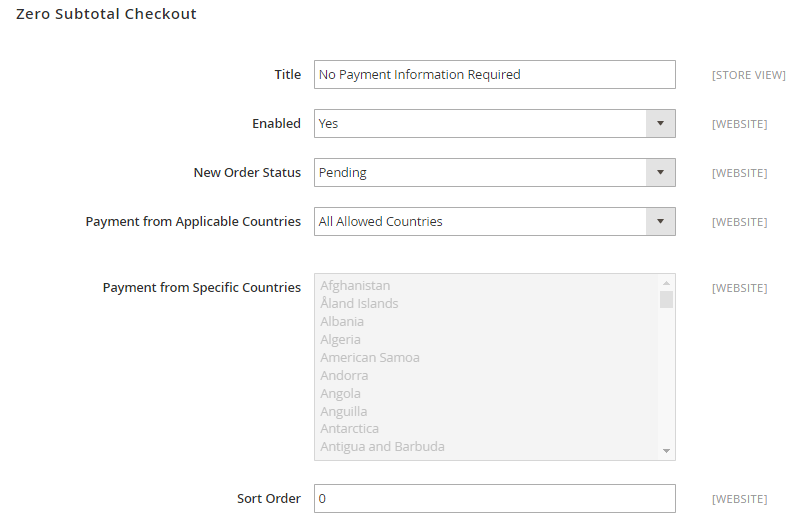The width and height of the screenshot is (796, 524).
Task: Select Angola in the country list
Action: point(340,394)
